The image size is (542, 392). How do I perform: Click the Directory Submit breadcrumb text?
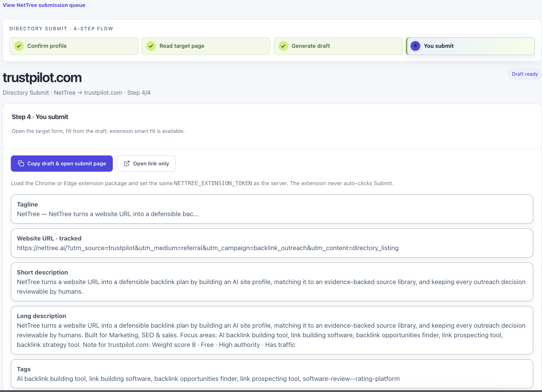(26, 93)
